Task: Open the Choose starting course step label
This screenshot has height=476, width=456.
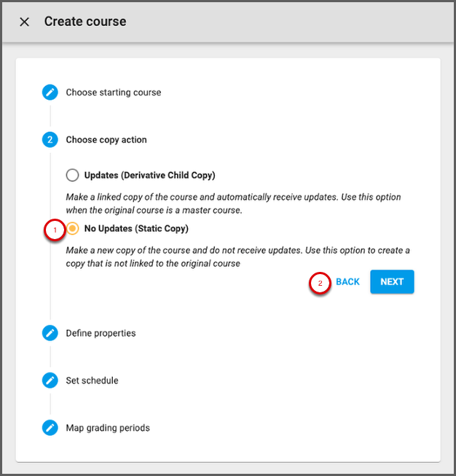Action: click(114, 93)
